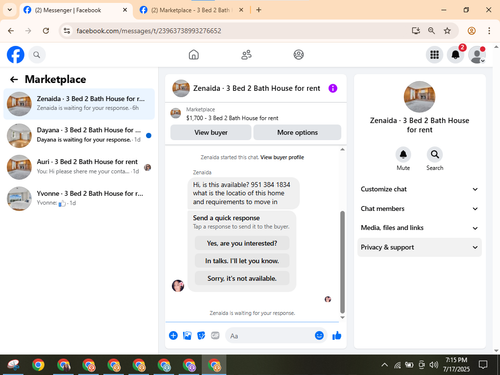Click the chat scrollbar thumb
The height and width of the screenshot is (375, 500).
click(342, 262)
